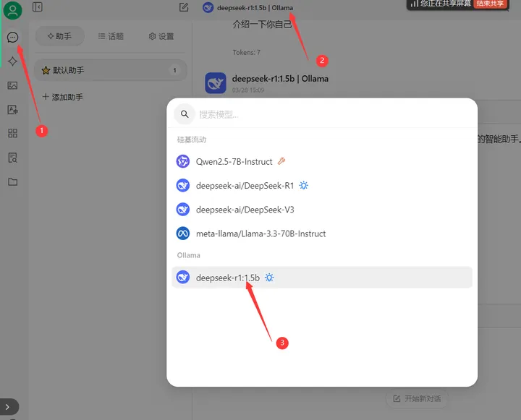Click the Qwen model logo icon
The image size is (521, 420).
[183, 161]
